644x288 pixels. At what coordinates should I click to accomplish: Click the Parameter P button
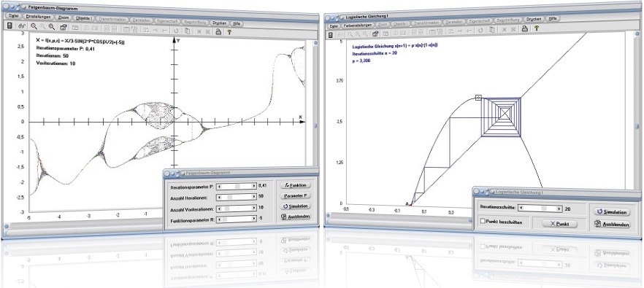[295, 195]
